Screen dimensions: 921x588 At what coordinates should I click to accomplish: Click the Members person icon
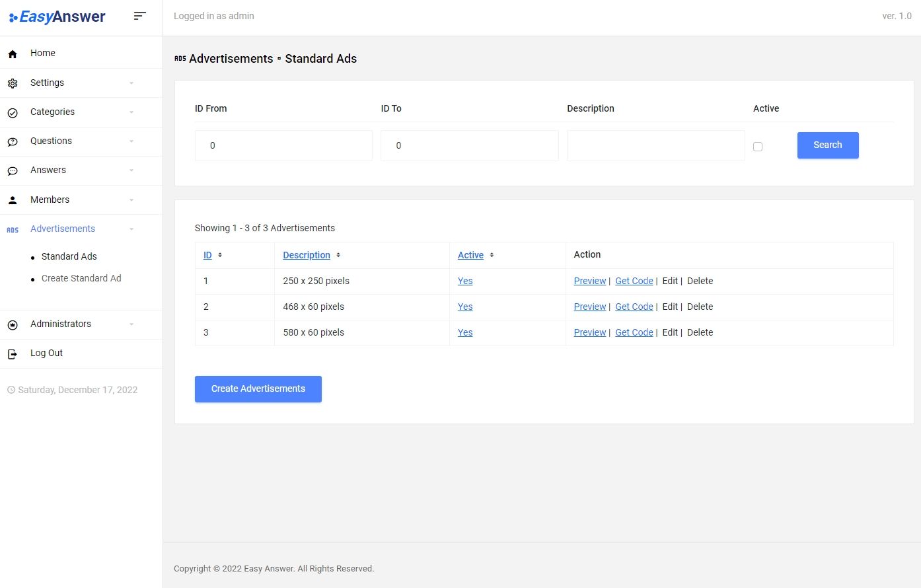(x=13, y=200)
